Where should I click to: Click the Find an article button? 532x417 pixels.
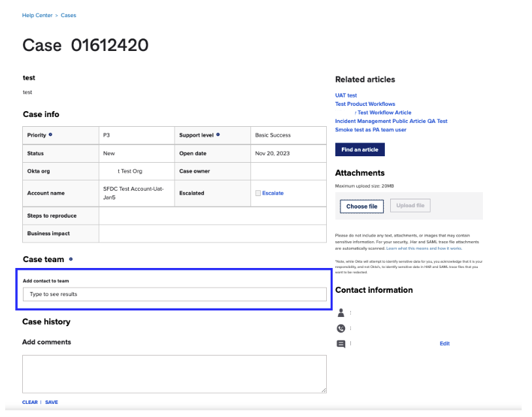(x=359, y=149)
